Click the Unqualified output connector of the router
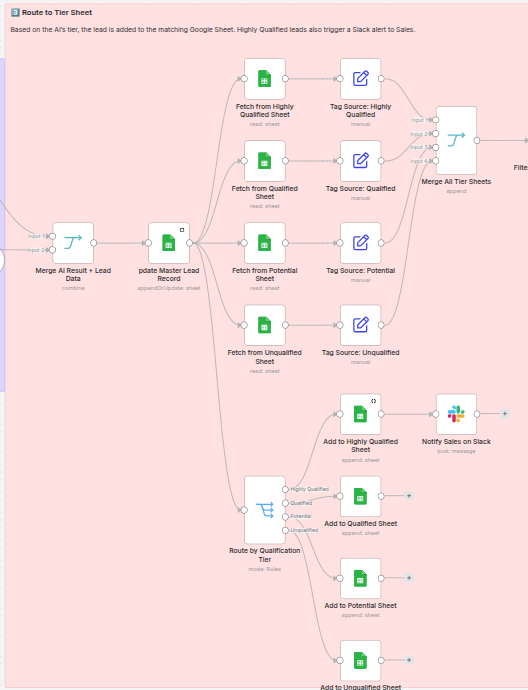528x690 pixels. click(x=286, y=530)
